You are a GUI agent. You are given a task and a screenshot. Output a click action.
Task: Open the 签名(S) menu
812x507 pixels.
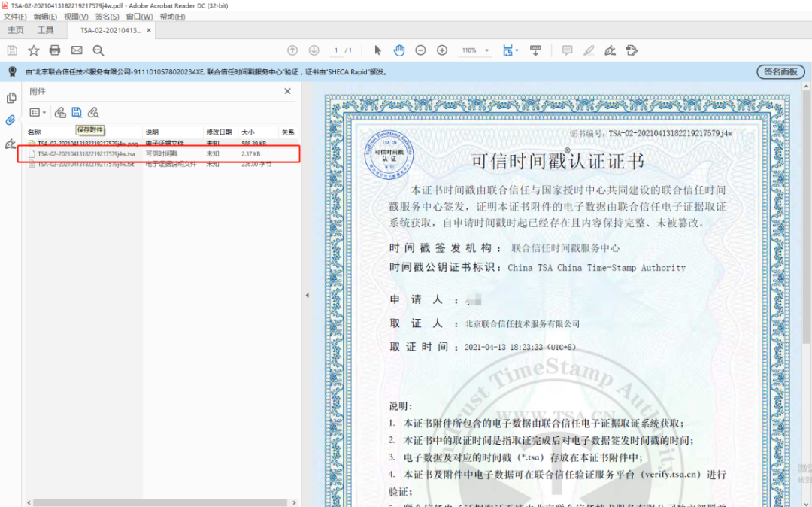point(108,17)
